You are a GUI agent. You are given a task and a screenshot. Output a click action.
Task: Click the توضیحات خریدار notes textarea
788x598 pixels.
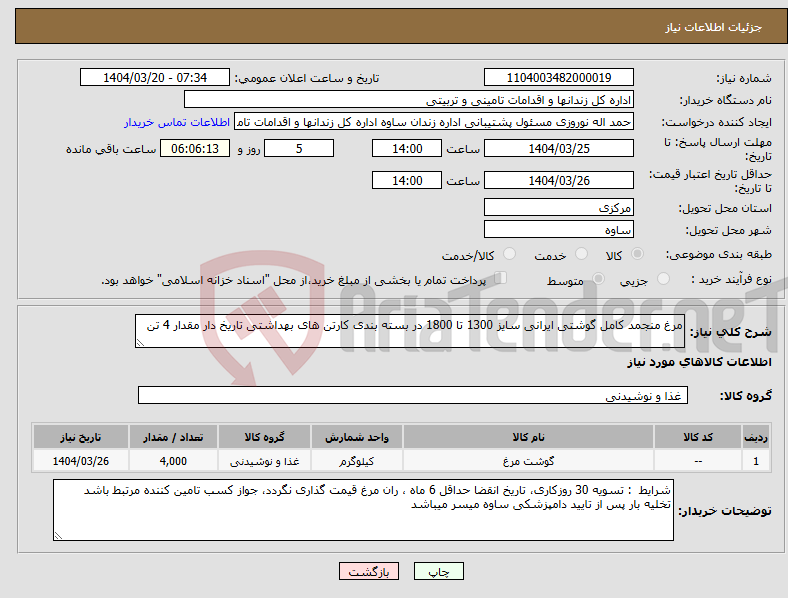tap(363, 510)
